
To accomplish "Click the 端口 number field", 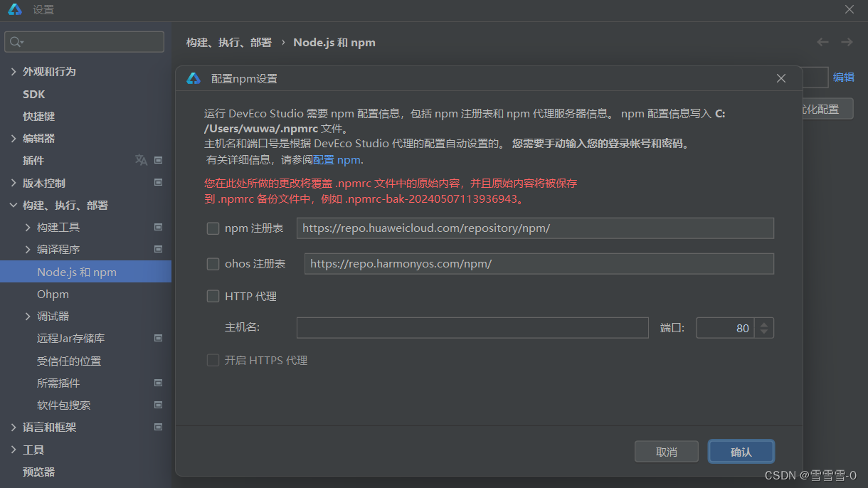I will (x=726, y=328).
